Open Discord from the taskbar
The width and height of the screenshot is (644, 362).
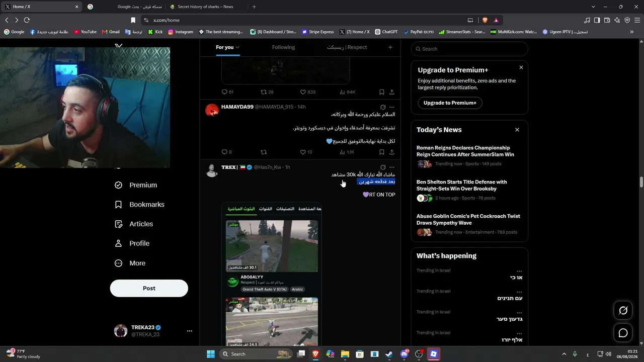click(404, 354)
